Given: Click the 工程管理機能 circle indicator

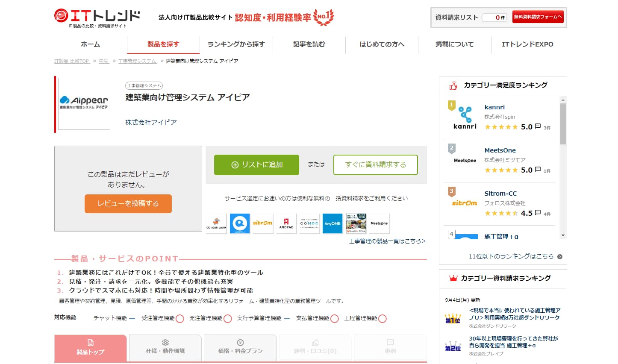Looking at the screenshot, I should pos(383,319).
